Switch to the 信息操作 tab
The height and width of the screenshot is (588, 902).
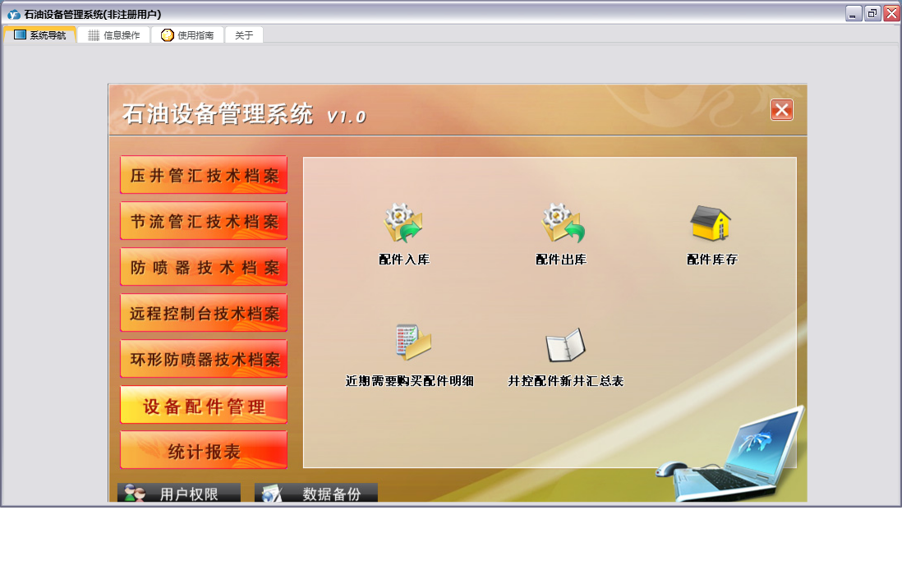pos(114,35)
